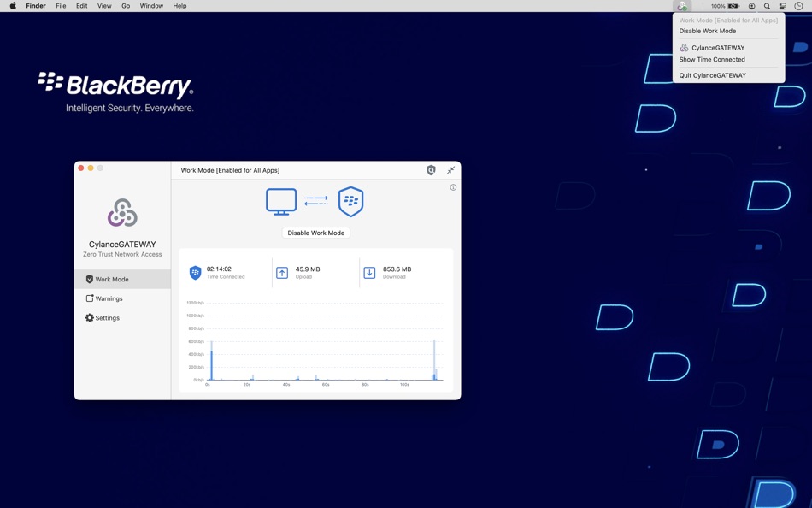Click the info icon below the header
The image size is (812, 508).
tap(453, 187)
